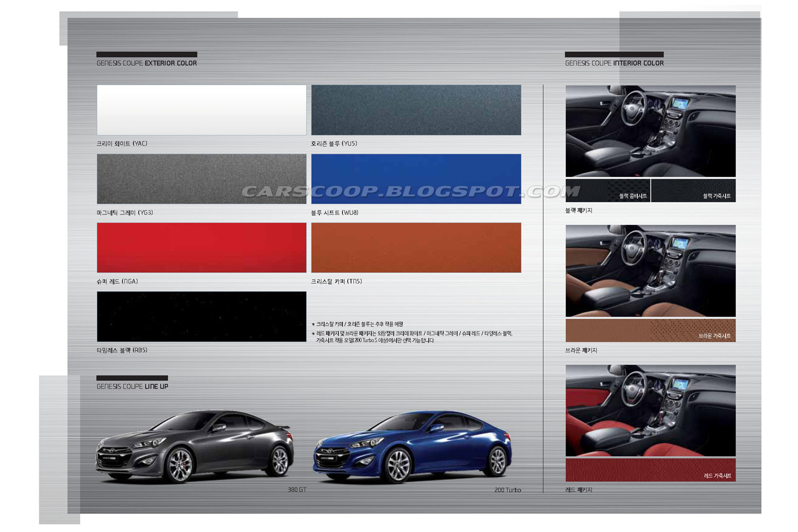This screenshot has height=532, width=798.
Task: Select the Blue Shift (WU8) color swatch
Action: 416,178
